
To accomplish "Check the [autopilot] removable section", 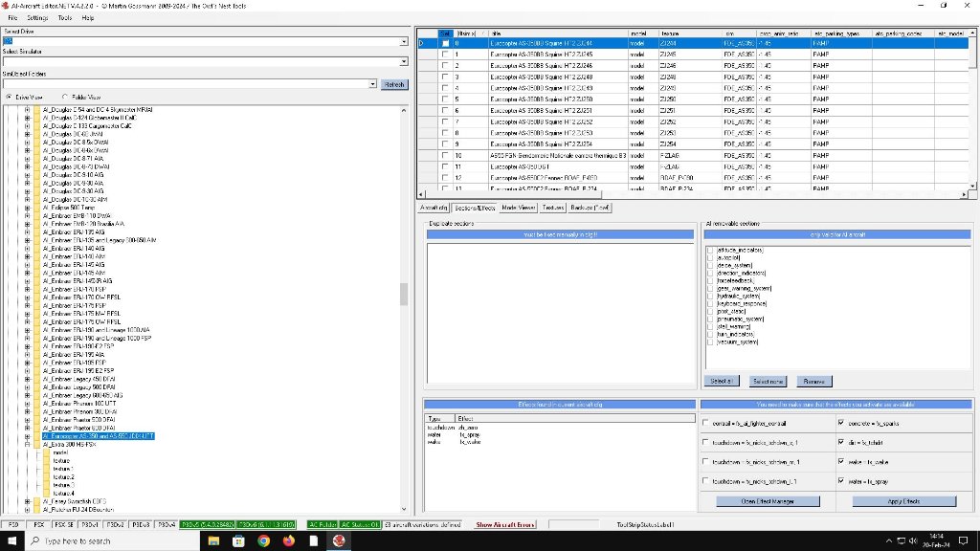I will pos(710,257).
